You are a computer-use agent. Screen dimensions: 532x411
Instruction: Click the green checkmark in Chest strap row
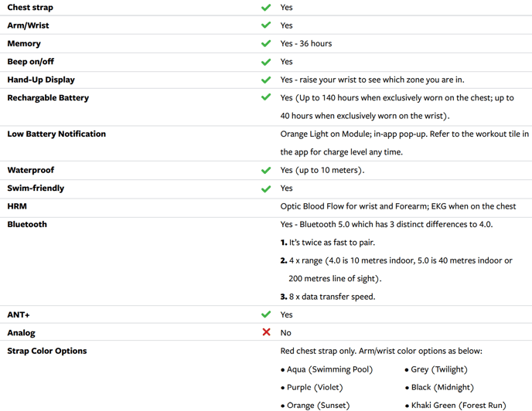coord(266,8)
